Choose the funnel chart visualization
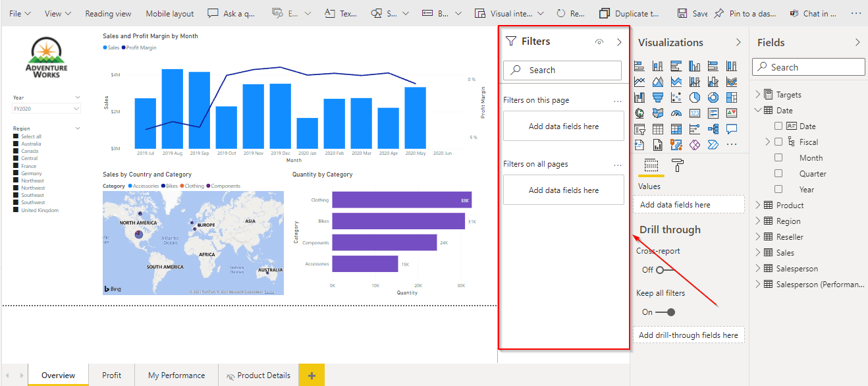Viewport: 868px width, 386px height. 657,97
